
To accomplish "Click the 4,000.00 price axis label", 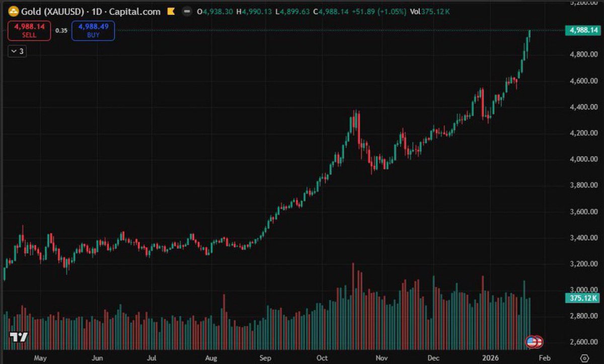I will click(584, 159).
